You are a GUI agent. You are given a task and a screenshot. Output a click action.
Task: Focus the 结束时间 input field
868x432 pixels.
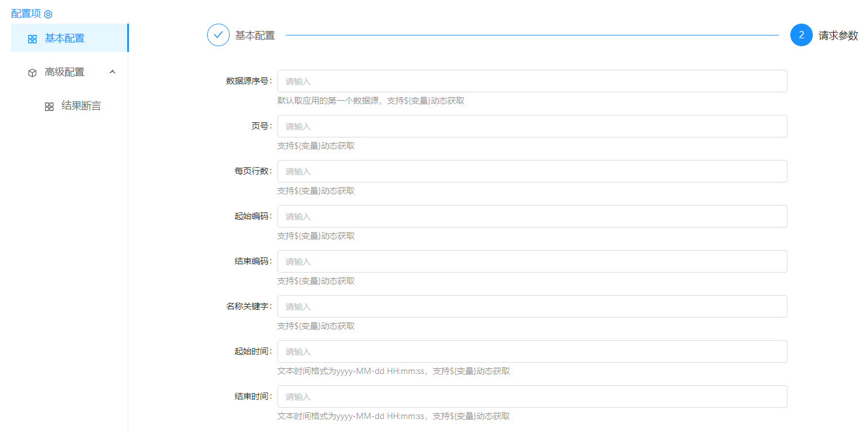(532, 397)
